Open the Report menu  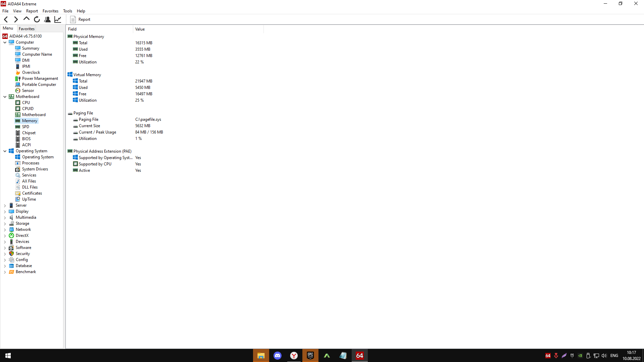(32, 11)
